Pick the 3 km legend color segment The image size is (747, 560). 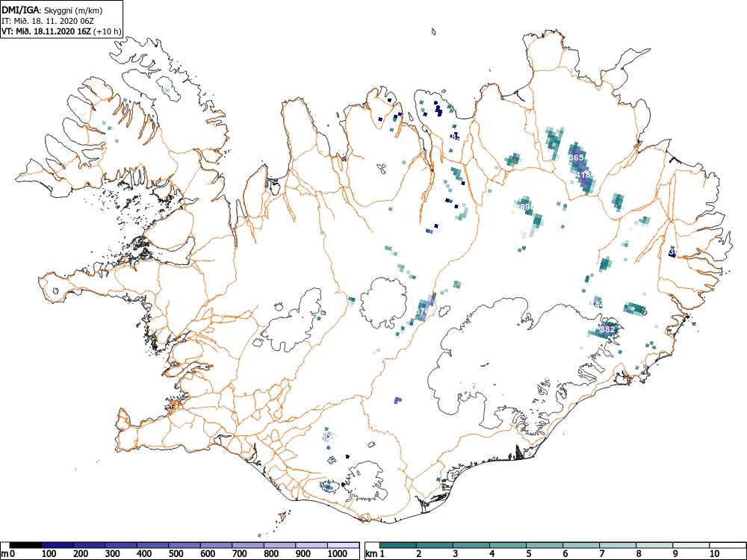(471, 545)
